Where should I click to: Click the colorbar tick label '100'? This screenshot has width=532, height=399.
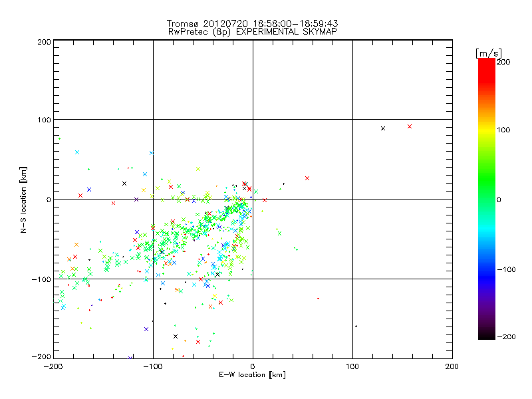tap(503, 130)
